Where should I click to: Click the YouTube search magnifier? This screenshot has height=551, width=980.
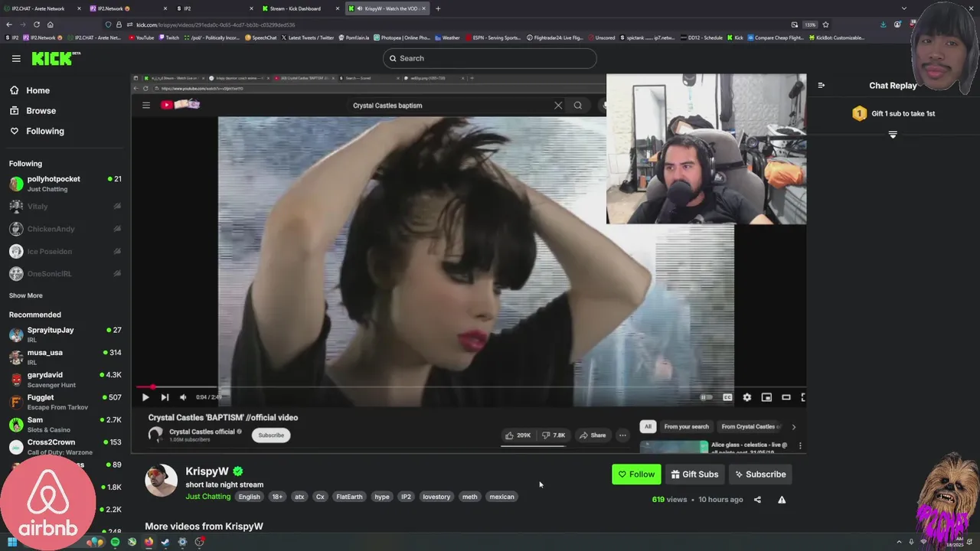(x=578, y=106)
